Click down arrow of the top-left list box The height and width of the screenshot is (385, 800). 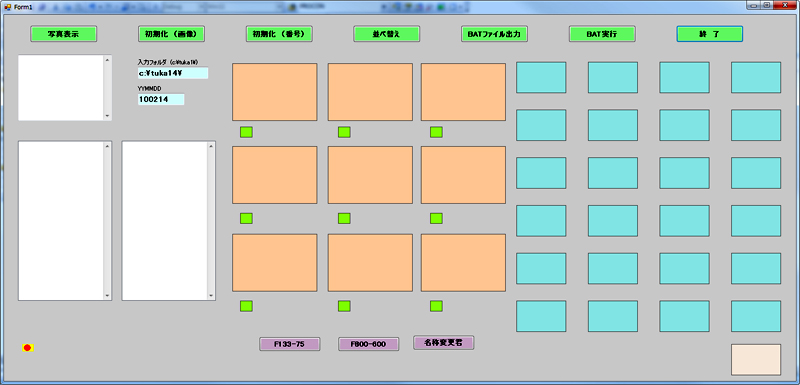pyautogui.click(x=107, y=116)
